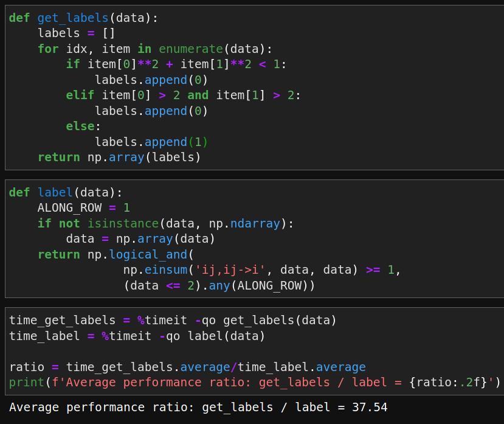Click the 'elif item[0] > 2 and item[1] > 2:' line
The image size is (504, 424).
coord(183,96)
